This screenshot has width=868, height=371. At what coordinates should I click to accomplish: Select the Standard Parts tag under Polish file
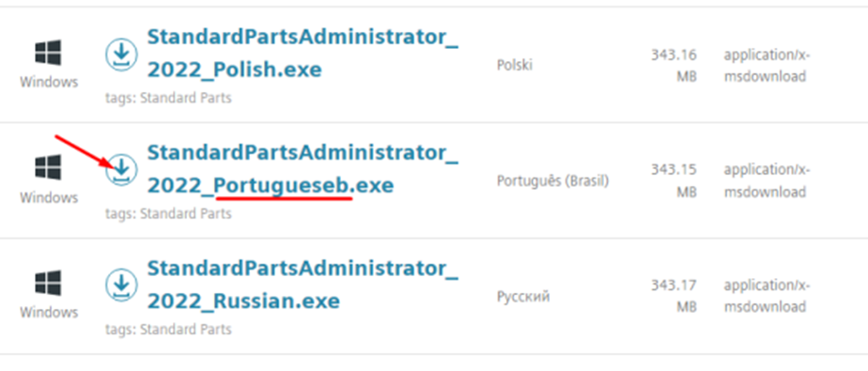click(x=185, y=98)
